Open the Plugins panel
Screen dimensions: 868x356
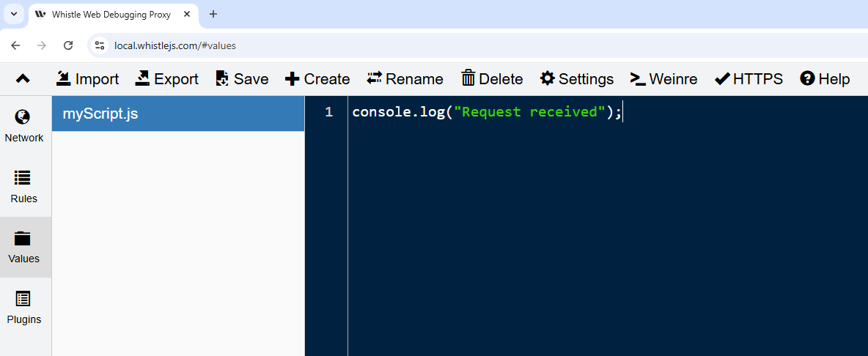pos(24,308)
